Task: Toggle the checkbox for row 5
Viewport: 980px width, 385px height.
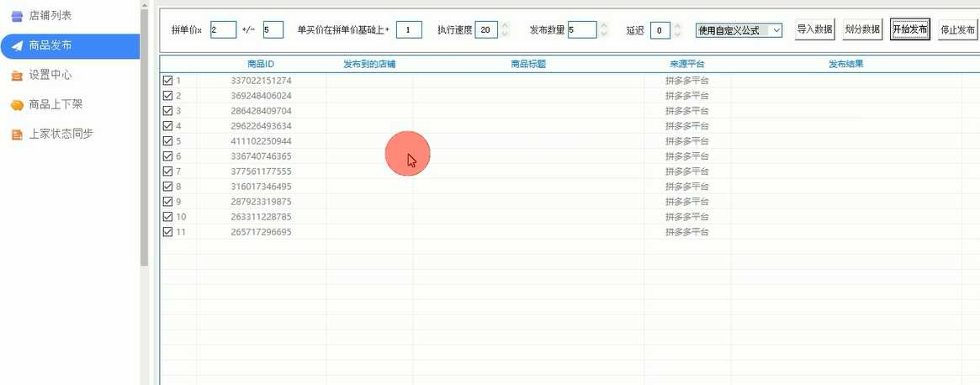Action: (x=167, y=141)
